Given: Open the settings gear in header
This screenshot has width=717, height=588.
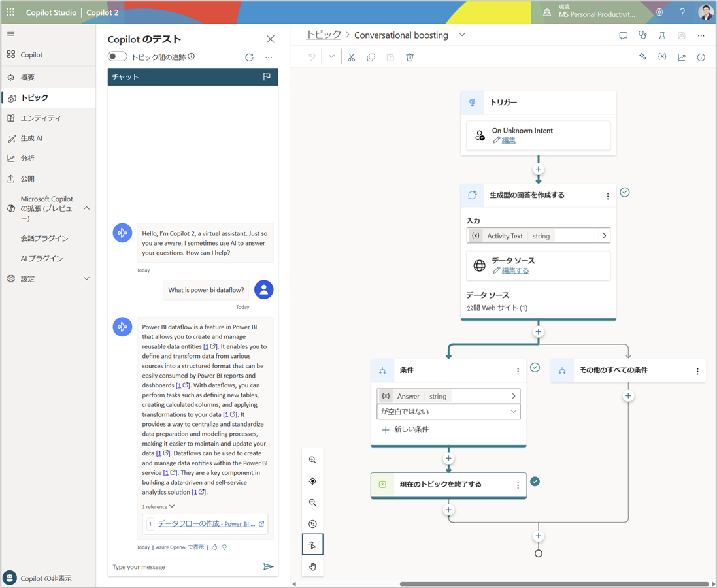Looking at the screenshot, I should (659, 12).
